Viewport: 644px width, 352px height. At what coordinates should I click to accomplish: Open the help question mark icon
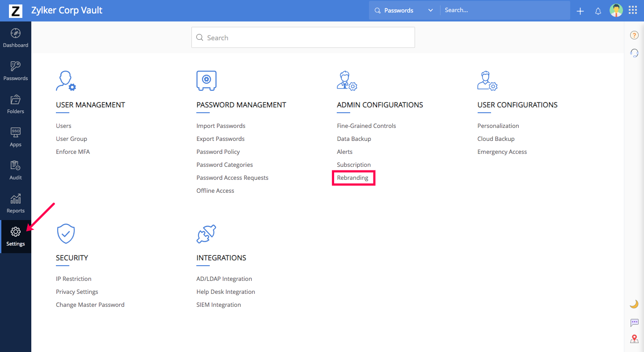(634, 35)
